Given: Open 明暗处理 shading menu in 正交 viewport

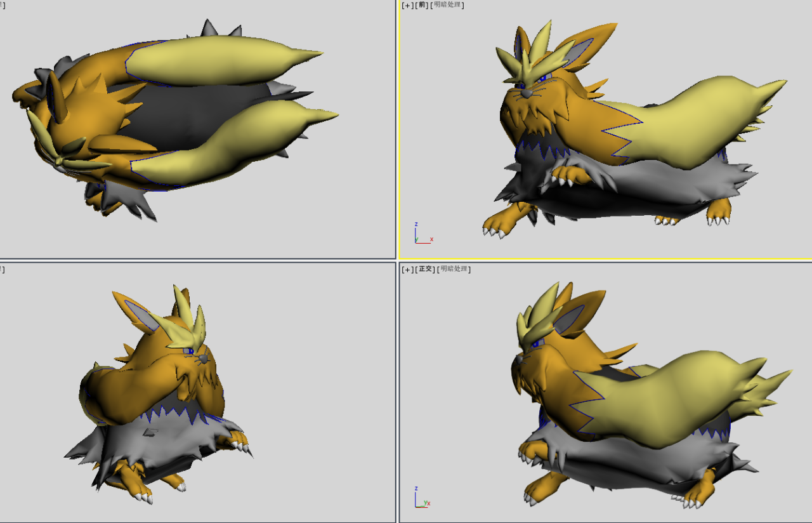Looking at the screenshot, I should point(454,269).
